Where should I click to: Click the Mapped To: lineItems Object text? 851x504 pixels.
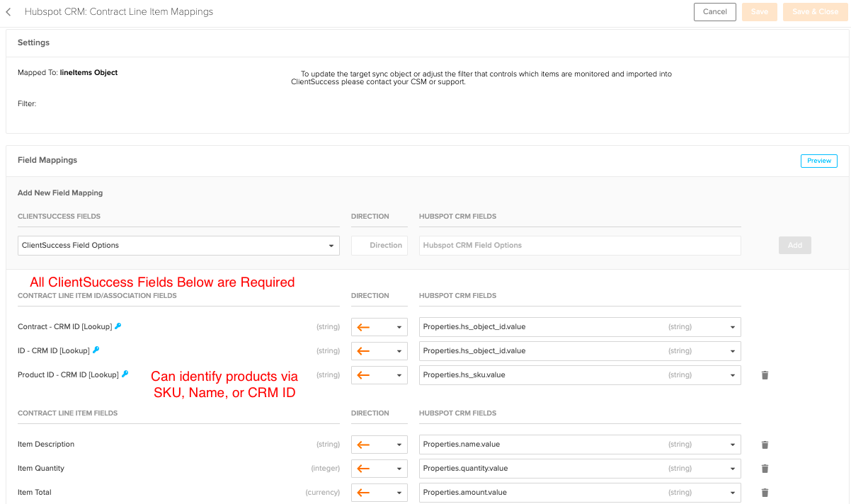[x=68, y=73]
